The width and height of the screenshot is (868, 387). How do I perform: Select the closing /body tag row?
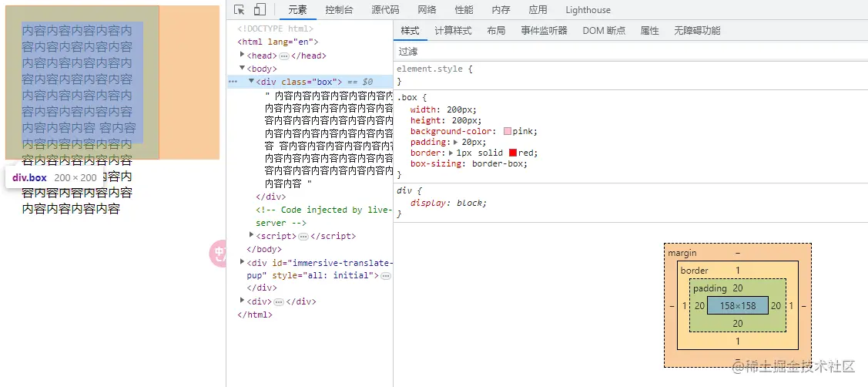264,250
